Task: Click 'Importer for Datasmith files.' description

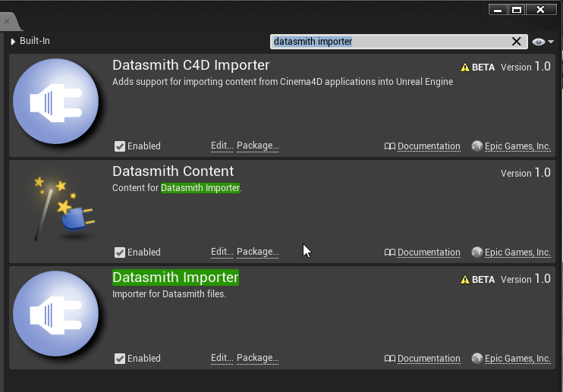Action: tap(169, 294)
